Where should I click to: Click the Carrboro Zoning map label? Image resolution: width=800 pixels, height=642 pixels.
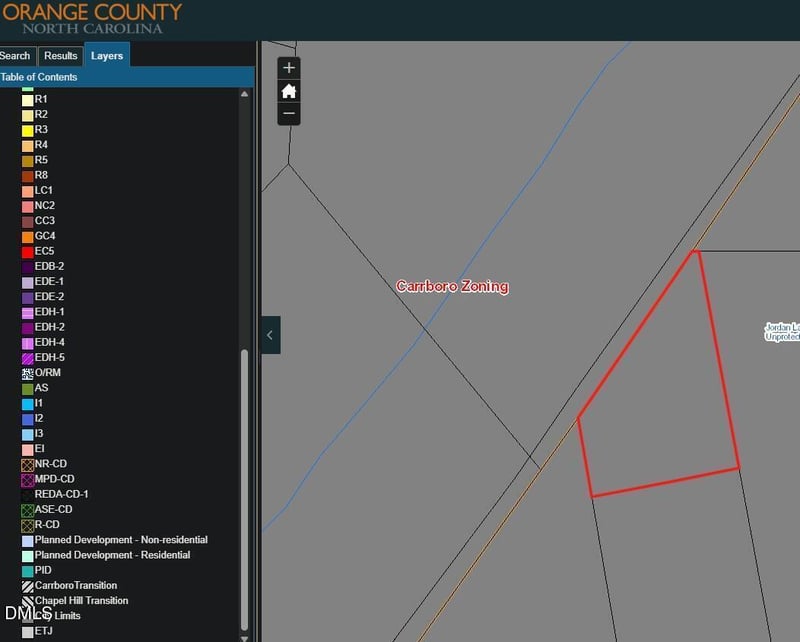(x=452, y=287)
